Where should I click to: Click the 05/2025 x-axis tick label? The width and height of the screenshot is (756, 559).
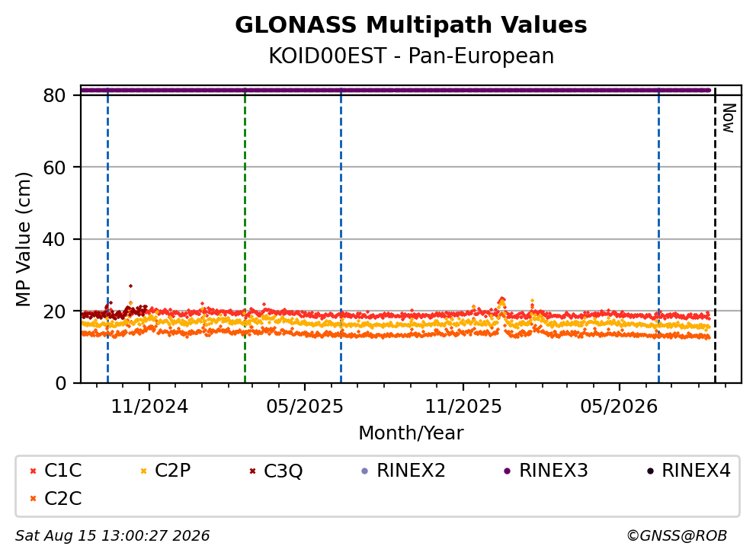[x=305, y=407]
